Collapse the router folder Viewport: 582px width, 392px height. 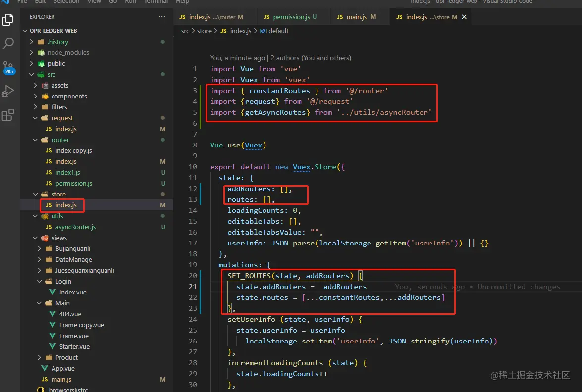pos(35,140)
